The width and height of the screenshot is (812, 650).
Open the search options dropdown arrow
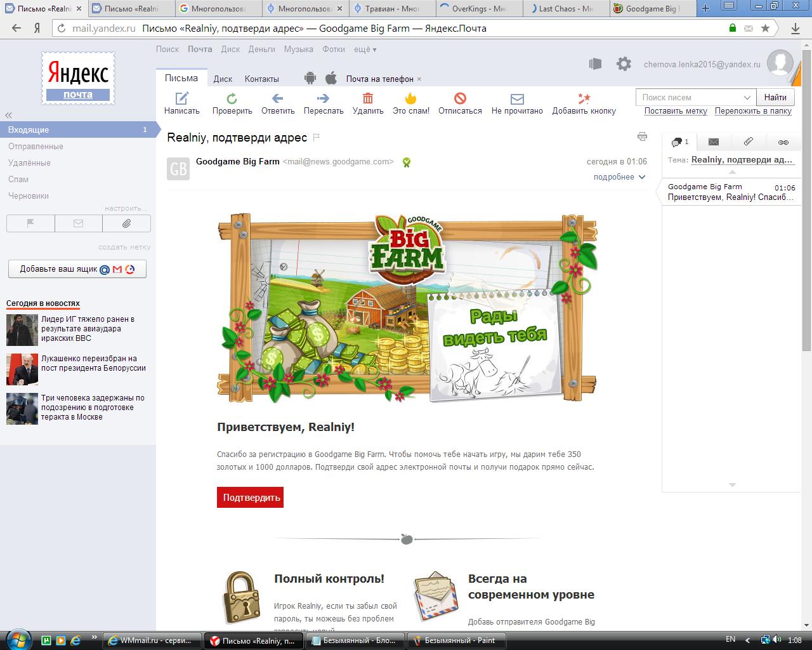747,97
